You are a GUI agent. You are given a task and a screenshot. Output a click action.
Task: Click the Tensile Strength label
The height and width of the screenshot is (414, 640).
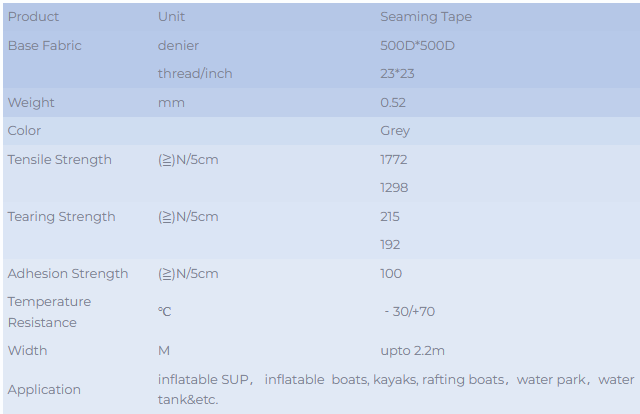[x=59, y=160]
